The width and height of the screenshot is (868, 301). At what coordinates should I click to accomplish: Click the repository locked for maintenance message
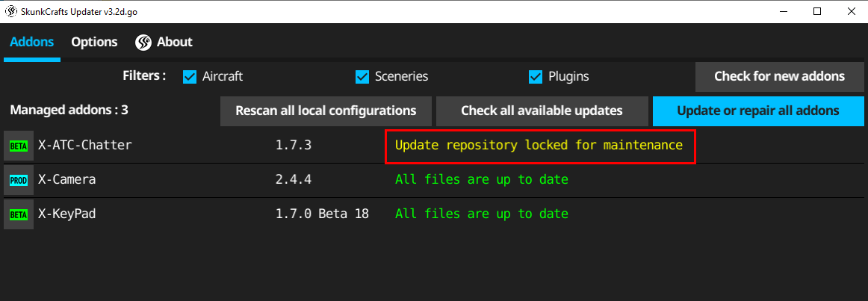pyautogui.click(x=539, y=146)
